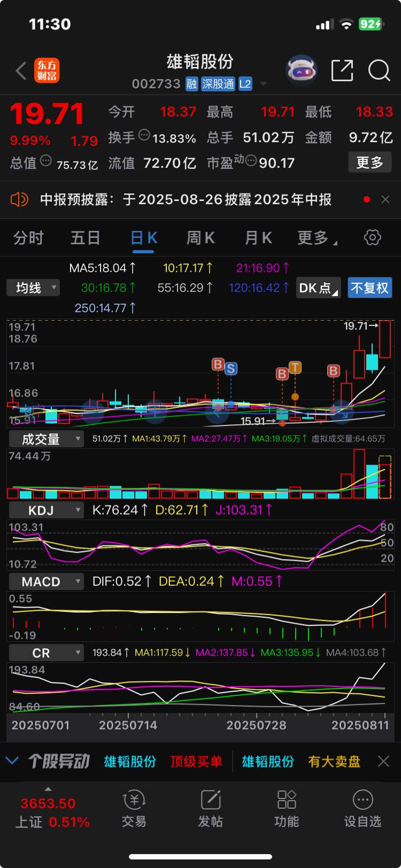Tap the 融 margin badge

pos(192,84)
